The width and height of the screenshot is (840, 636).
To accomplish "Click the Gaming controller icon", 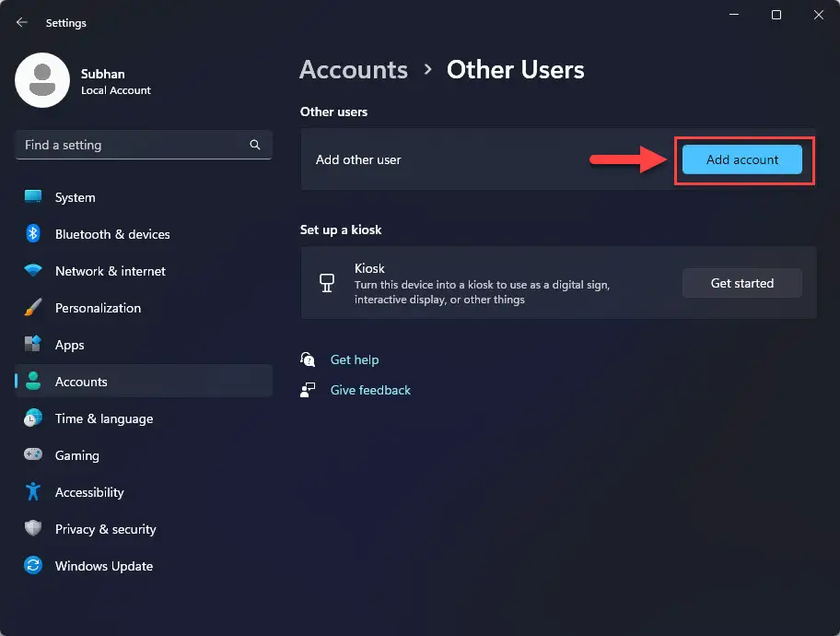I will pyautogui.click(x=33, y=454).
